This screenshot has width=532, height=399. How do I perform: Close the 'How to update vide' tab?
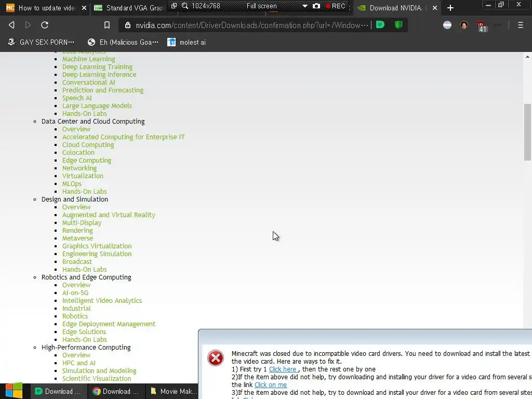(x=84, y=8)
